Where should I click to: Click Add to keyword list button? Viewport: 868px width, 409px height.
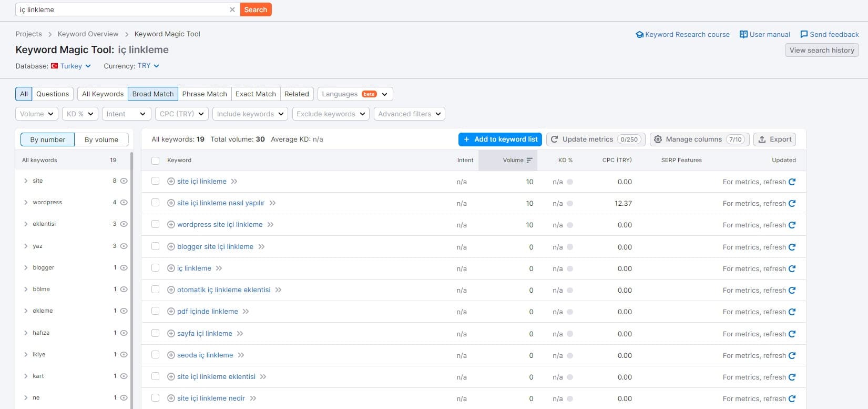tap(501, 139)
